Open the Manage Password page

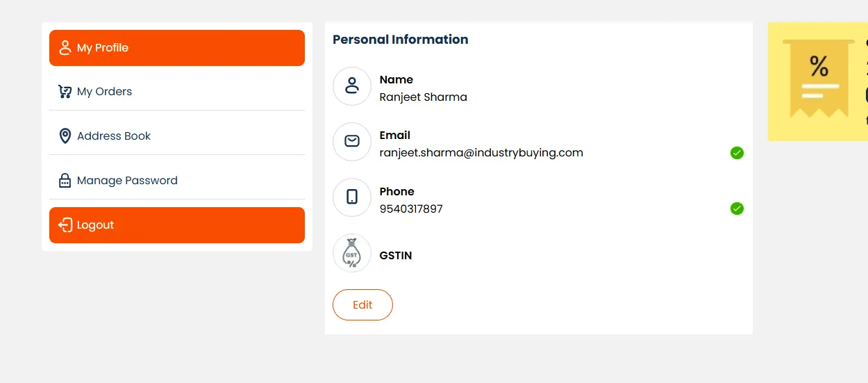pyautogui.click(x=127, y=181)
